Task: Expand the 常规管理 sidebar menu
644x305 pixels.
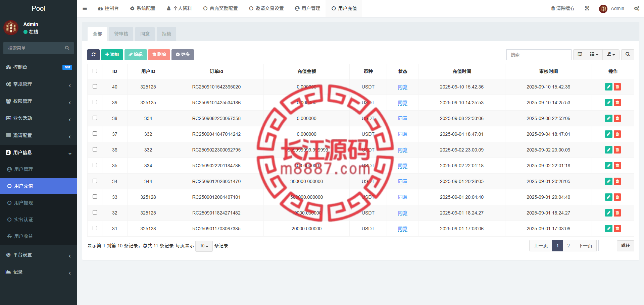Action: tap(39, 84)
